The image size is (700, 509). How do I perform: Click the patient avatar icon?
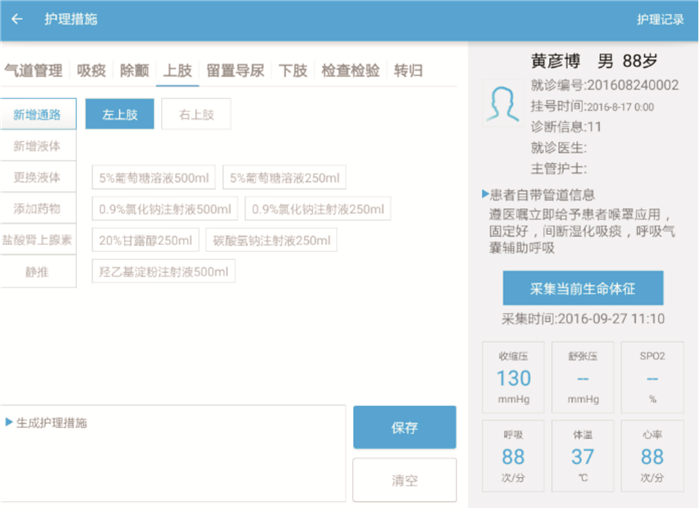point(502,103)
